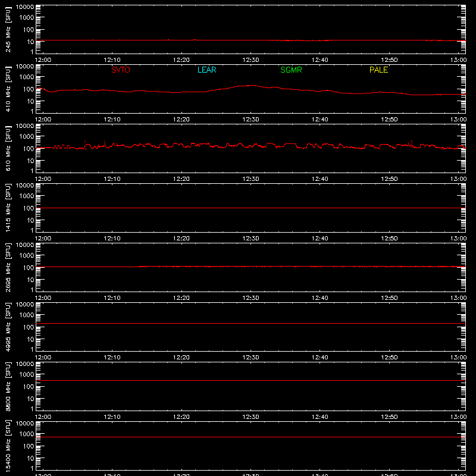The width and height of the screenshot is (476, 476).
Task: Click the 1000 y-axis value on 410 MHz panel
Action: (27, 77)
